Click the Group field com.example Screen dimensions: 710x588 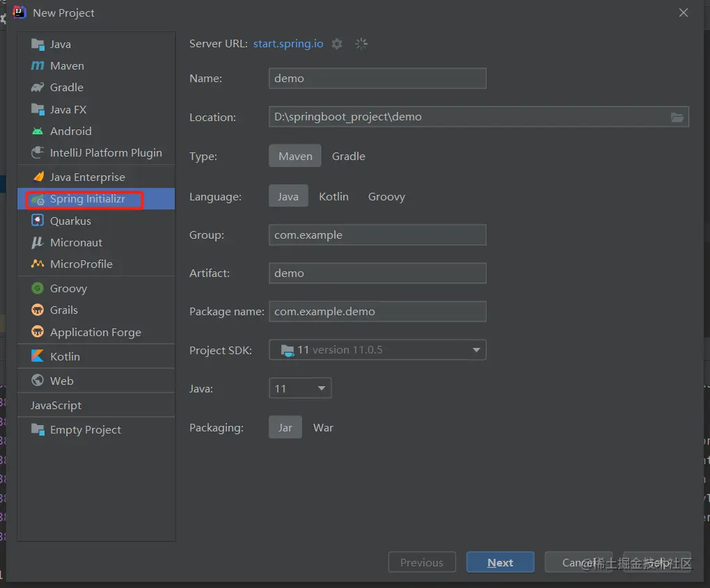(x=378, y=235)
